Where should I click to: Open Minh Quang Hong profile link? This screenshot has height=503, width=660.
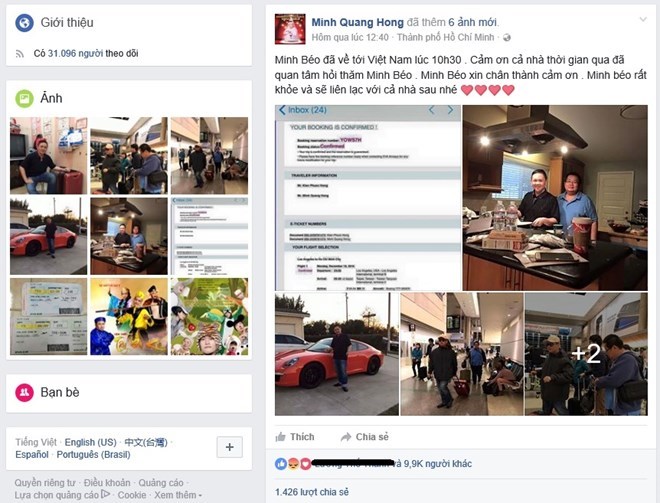(x=357, y=22)
